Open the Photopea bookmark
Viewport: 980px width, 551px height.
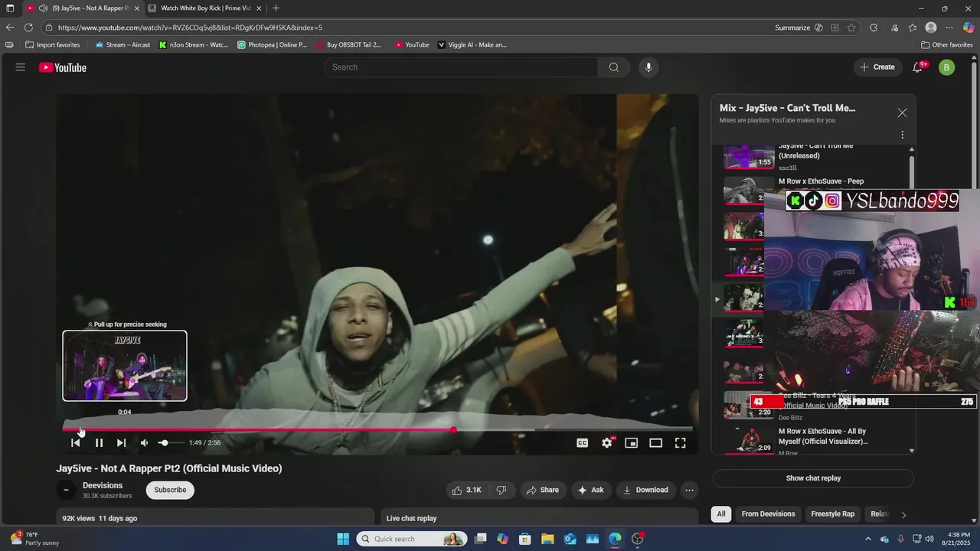(x=272, y=44)
